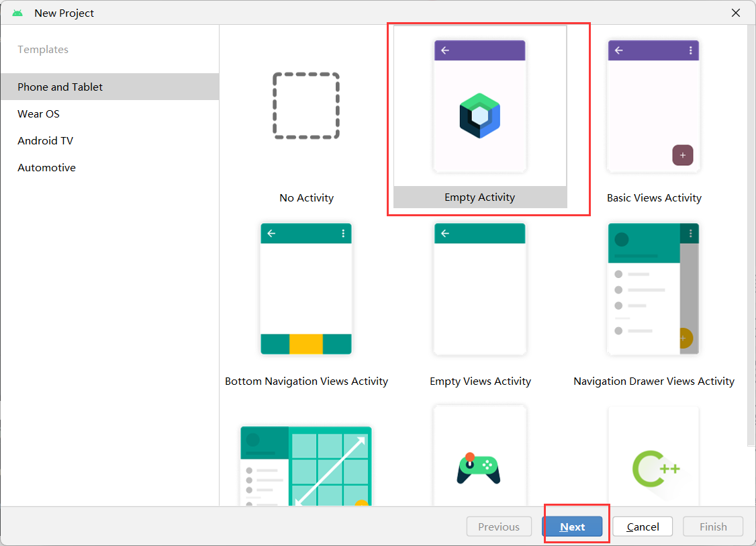Click the No Activity label
Image resolution: width=756 pixels, height=546 pixels.
[307, 197]
